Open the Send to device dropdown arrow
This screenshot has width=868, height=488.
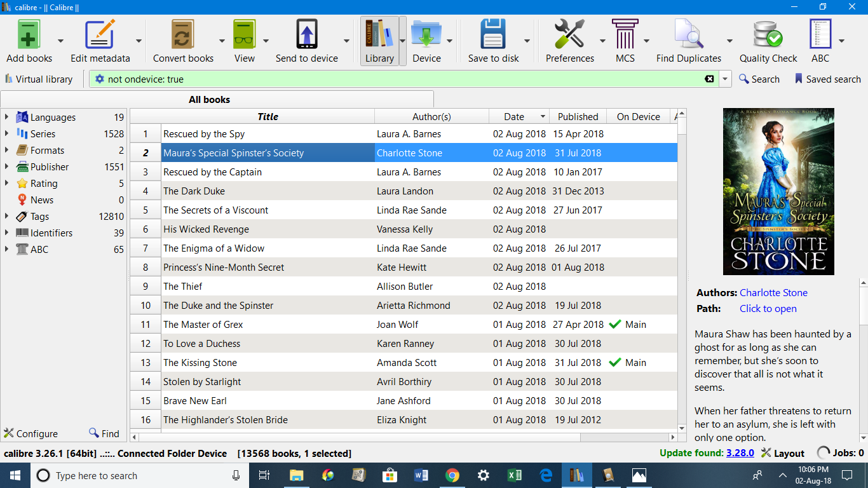346,41
